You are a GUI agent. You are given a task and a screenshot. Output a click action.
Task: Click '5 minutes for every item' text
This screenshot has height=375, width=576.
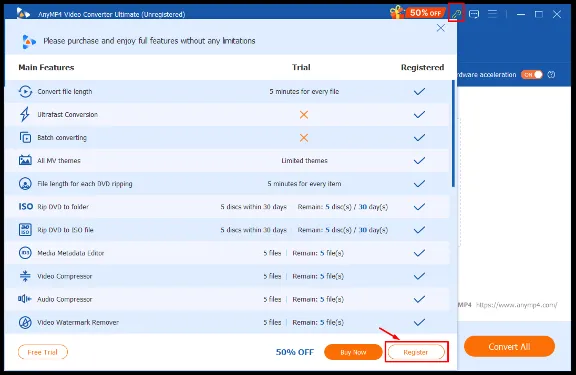pyautogui.click(x=304, y=184)
